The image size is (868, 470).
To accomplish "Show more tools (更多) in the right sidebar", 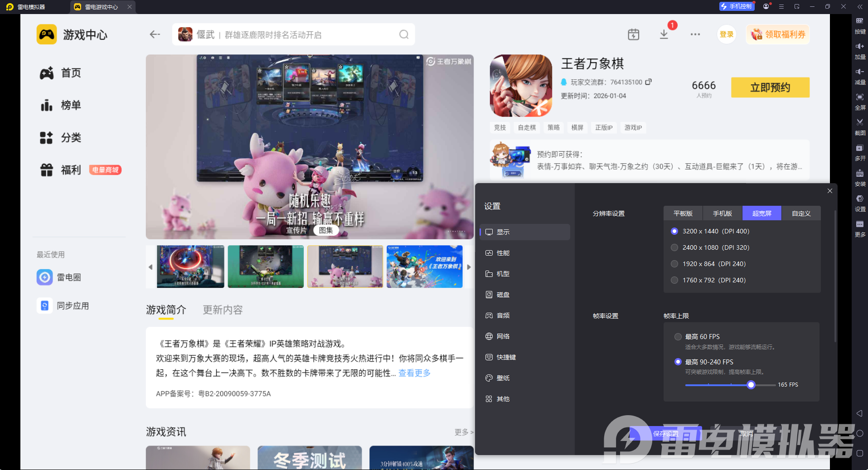I will click(x=860, y=228).
